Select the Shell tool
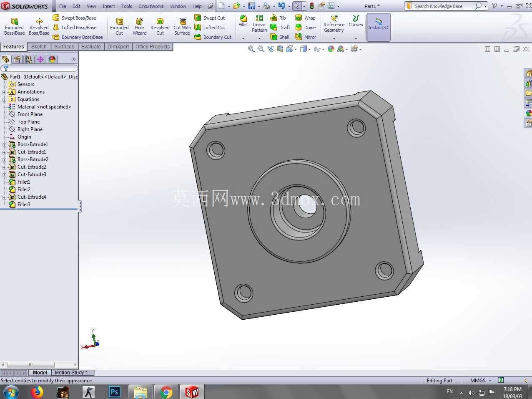This screenshot has height=399, width=532. (279, 37)
